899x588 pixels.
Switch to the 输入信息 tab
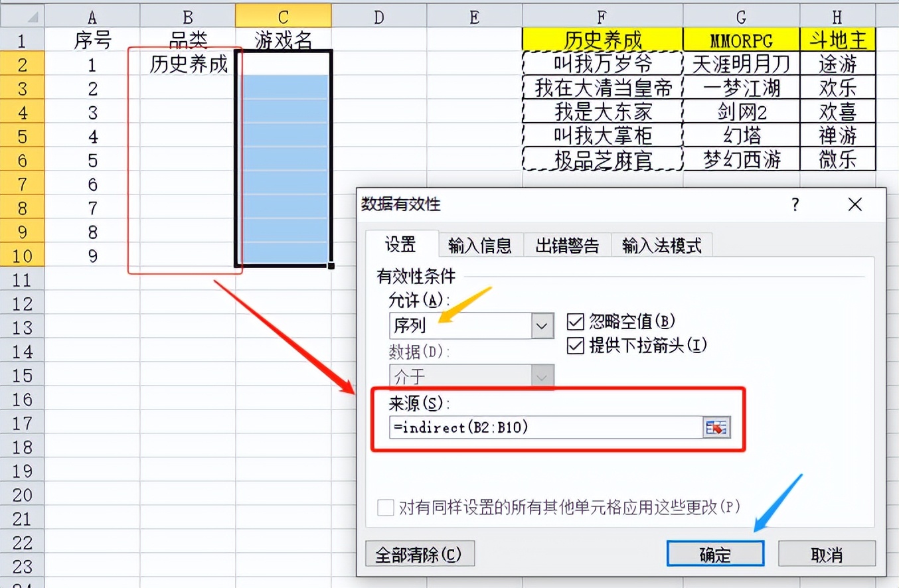(x=480, y=246)
